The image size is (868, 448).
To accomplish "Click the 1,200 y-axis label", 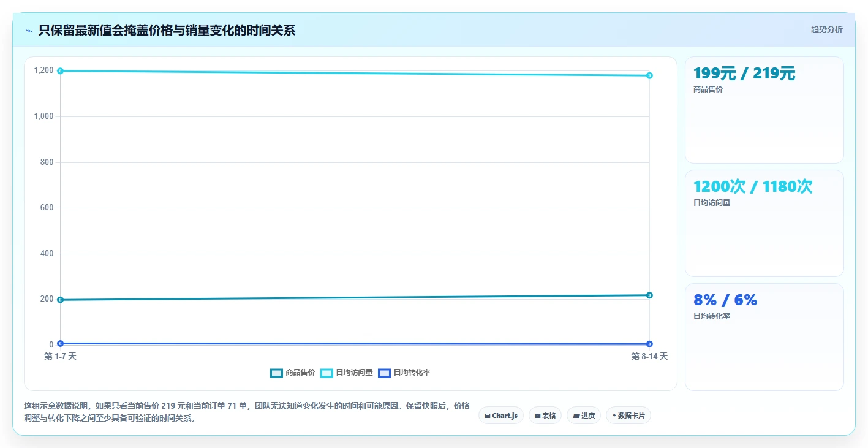I will (43, 70).
